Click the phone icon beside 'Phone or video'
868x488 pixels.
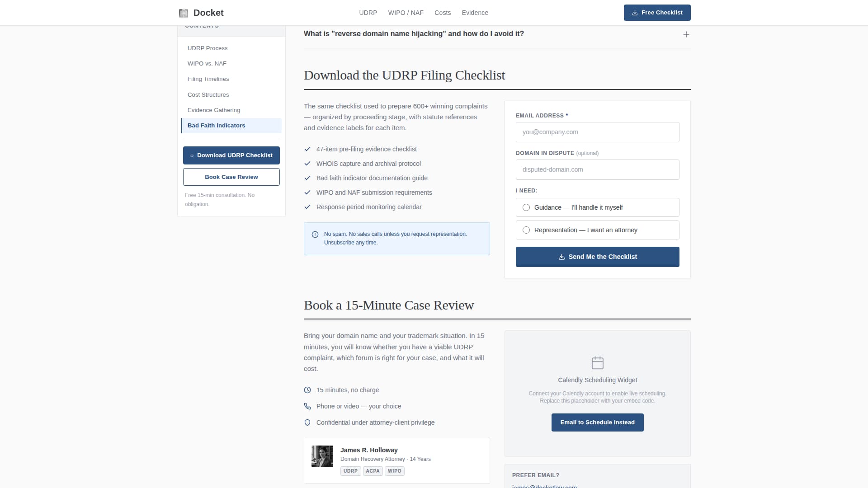(308, 406)
